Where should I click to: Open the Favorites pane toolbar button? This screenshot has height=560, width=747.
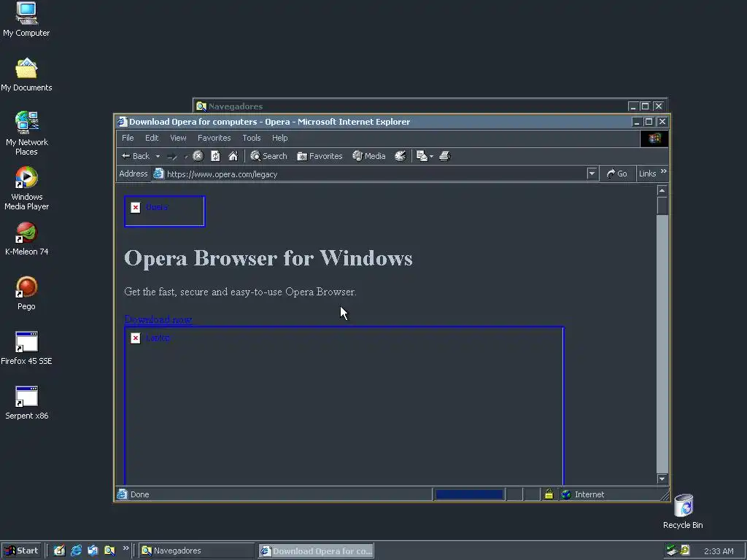(x=320, y=156)
